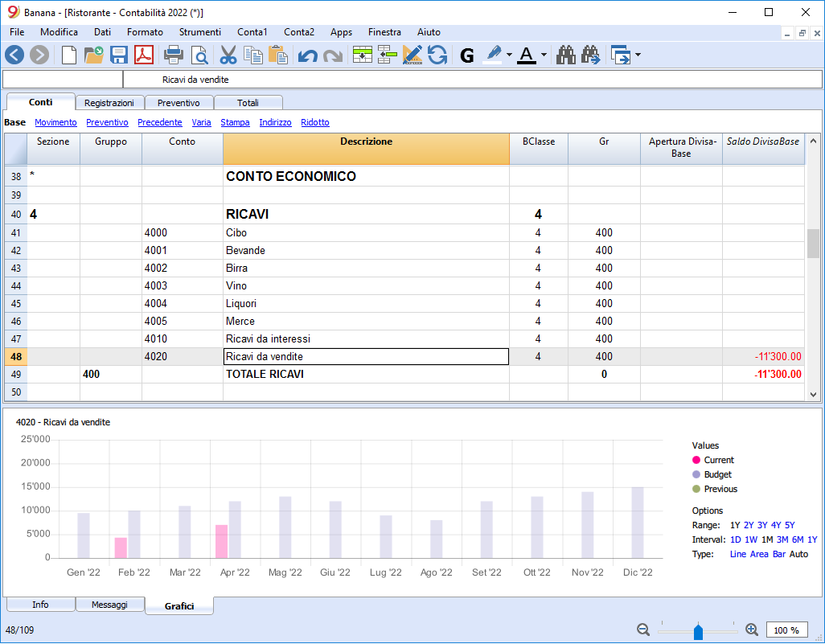Image resolution: width=825 pixels, height=644 pixels.
Task: Click the Recalculate refresh icon
Action: 437,55
